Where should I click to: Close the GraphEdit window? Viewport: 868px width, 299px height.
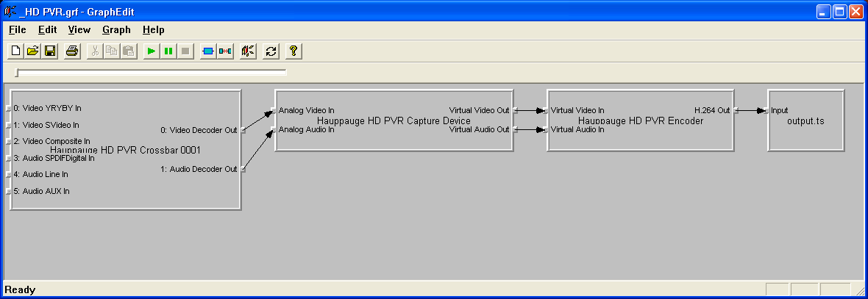pyautogui.click(x=855, y=12)
